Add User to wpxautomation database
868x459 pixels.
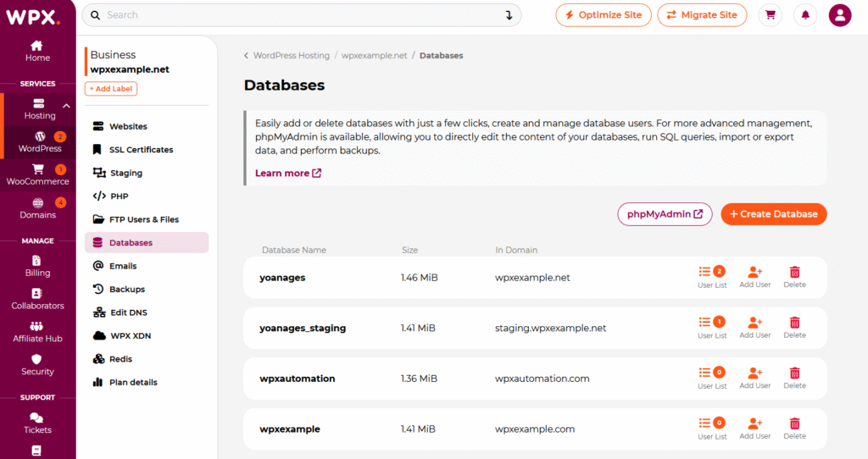coord(755,379)
